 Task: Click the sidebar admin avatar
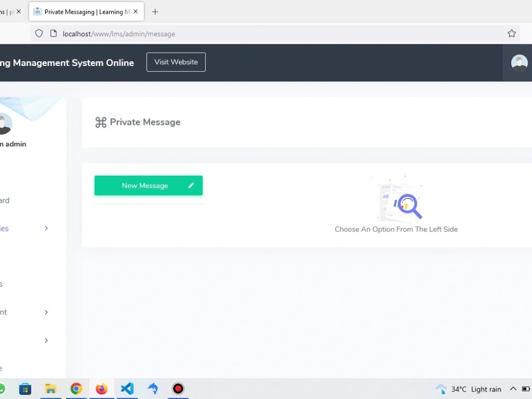coord(5,123)
